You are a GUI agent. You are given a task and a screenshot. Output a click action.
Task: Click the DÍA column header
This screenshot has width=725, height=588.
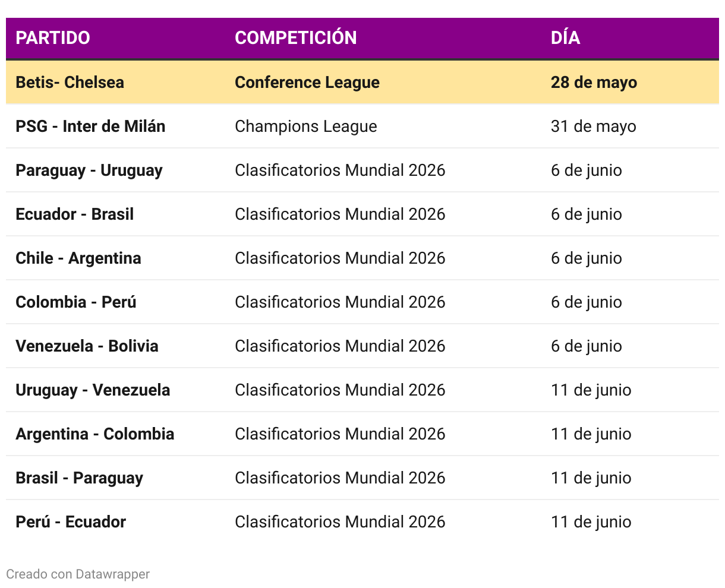point(565,38)
